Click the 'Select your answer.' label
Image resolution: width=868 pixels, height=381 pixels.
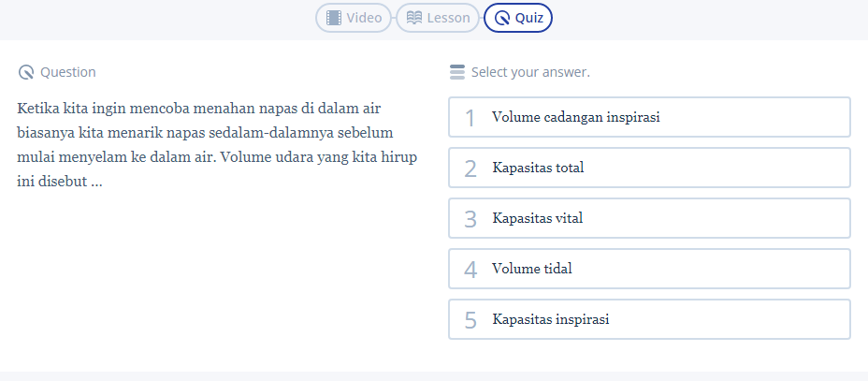coord(530,72)
